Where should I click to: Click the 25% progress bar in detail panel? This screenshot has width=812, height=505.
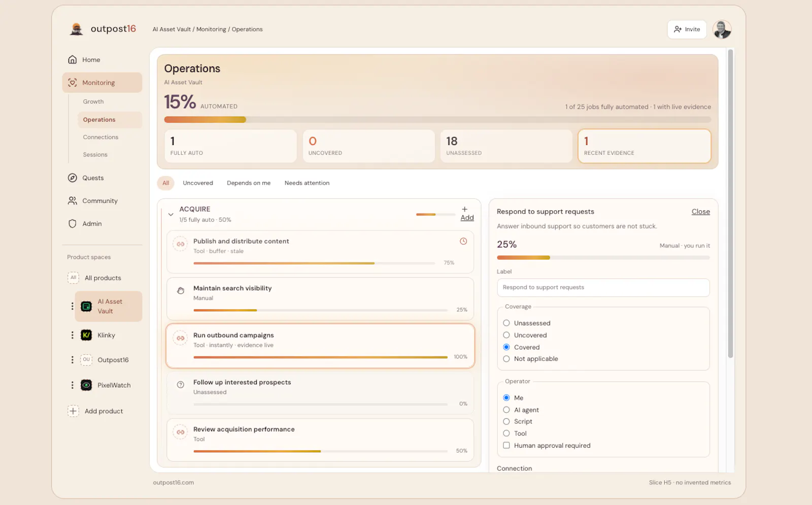tap(603, 258)
